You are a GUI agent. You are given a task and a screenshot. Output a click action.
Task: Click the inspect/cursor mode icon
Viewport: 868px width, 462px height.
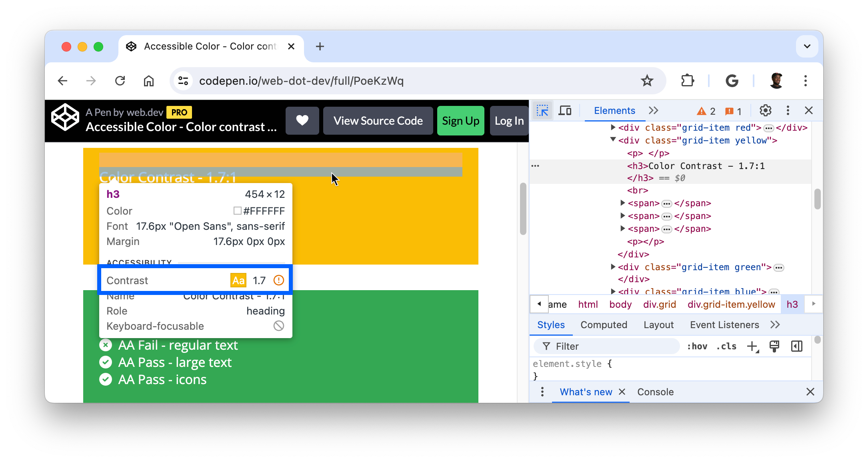point(542,110)
